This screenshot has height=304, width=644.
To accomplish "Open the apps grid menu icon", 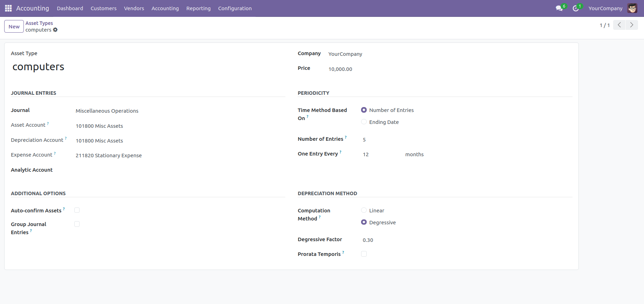I will click(8, 8).
